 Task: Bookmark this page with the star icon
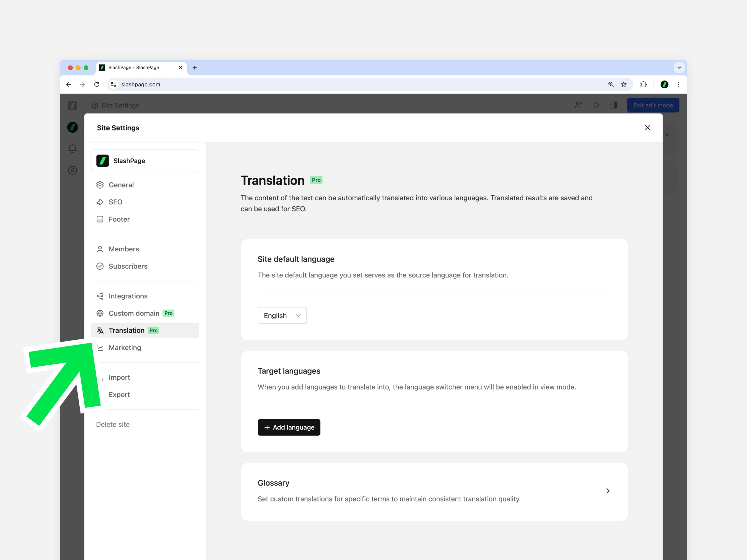(624, 84)
